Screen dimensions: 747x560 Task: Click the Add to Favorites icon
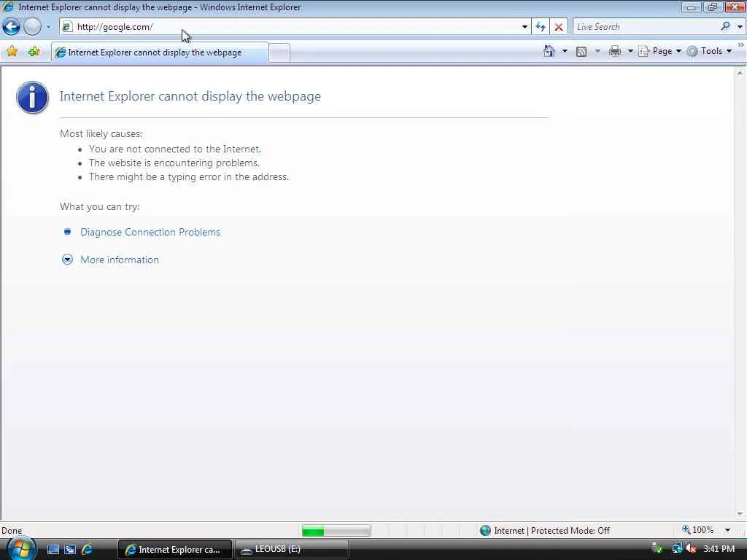coord(34,52)
